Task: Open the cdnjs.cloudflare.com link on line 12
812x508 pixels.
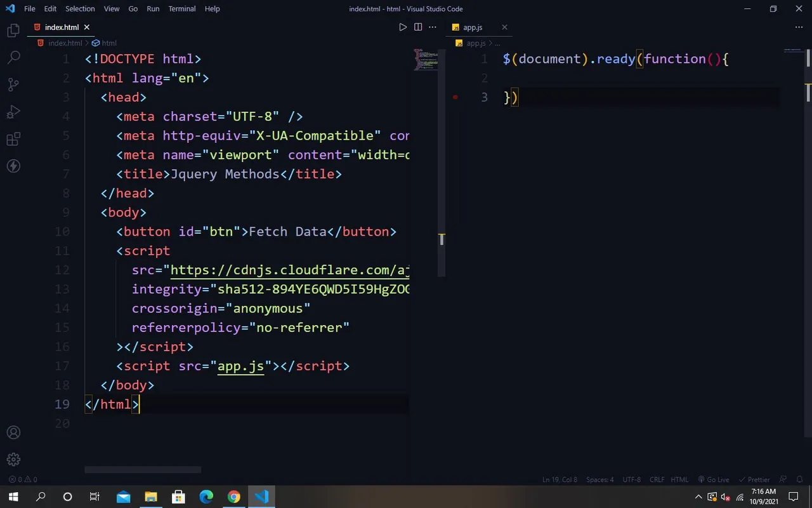Action: tap(290, 270)
